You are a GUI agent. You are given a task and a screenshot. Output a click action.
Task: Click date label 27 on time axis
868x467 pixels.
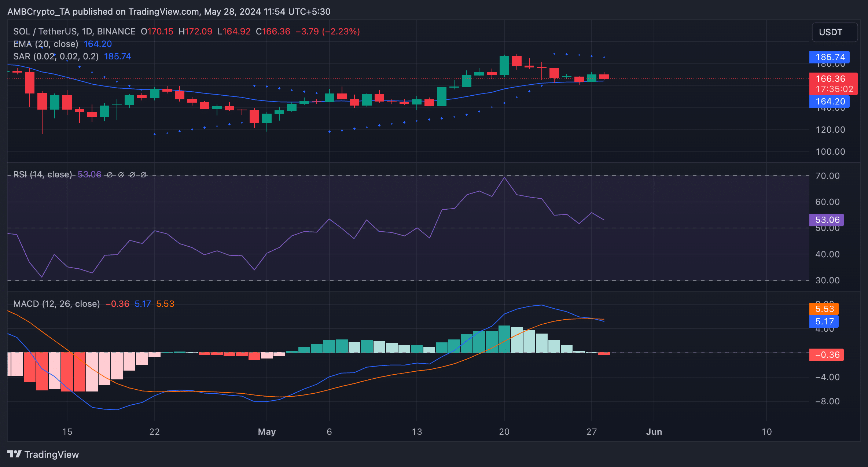click(592, 432)
